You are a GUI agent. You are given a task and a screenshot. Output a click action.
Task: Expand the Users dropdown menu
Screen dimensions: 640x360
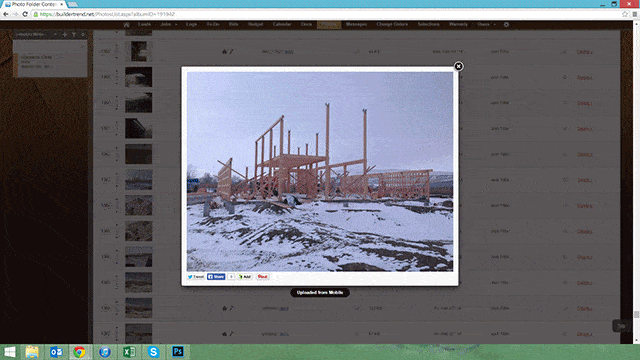coord(486,24)
